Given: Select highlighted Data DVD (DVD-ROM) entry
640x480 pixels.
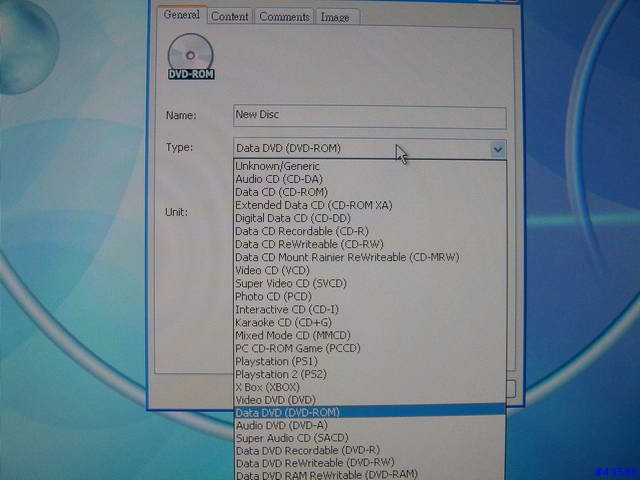Looking at the screenshot, I should pos(370,412).
